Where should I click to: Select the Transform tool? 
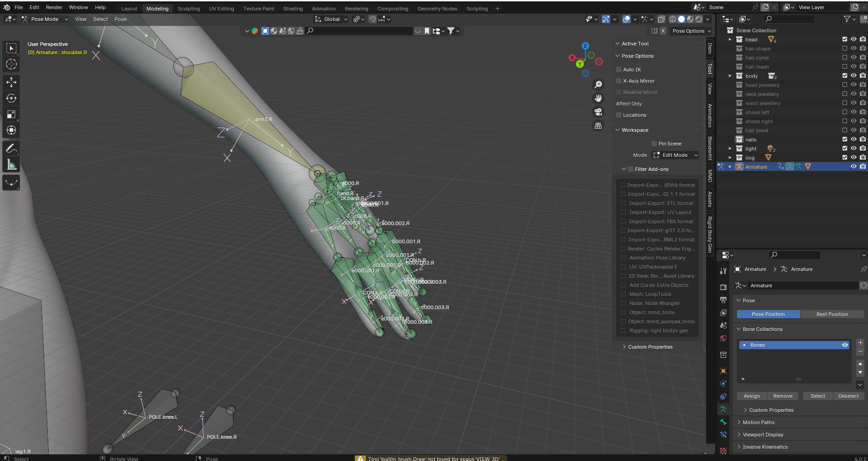click(x=11, y=130)
